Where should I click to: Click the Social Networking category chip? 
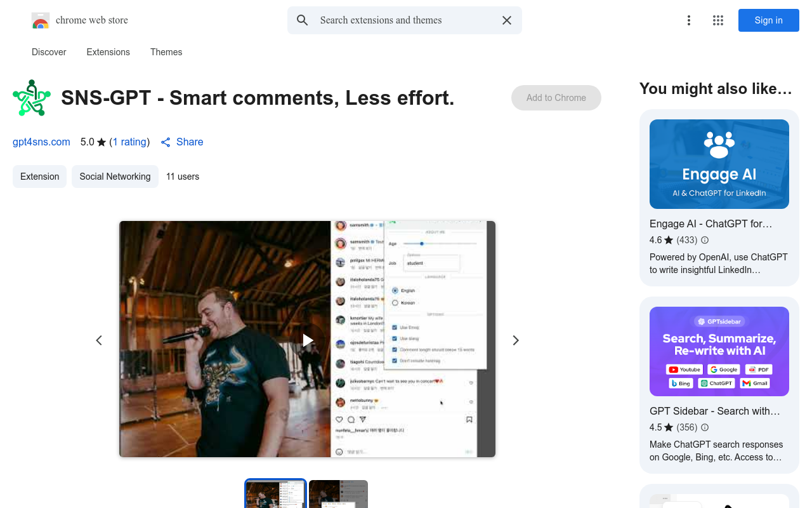click(x=115, y=177)
